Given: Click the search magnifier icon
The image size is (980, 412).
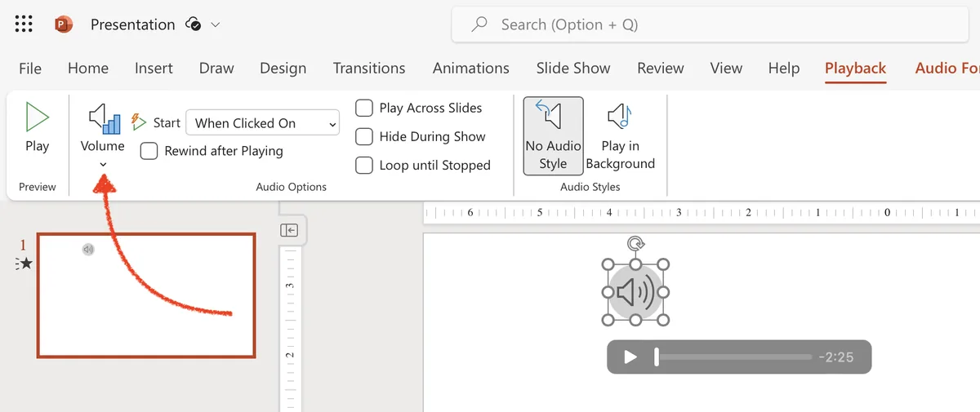Looking at the screenshot, I should 480,24.
